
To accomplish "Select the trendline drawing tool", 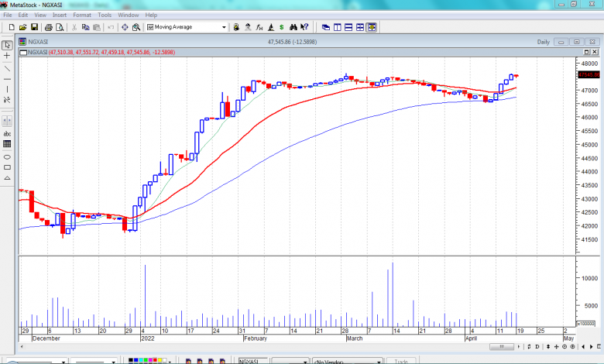I will [x=7, y=67].
